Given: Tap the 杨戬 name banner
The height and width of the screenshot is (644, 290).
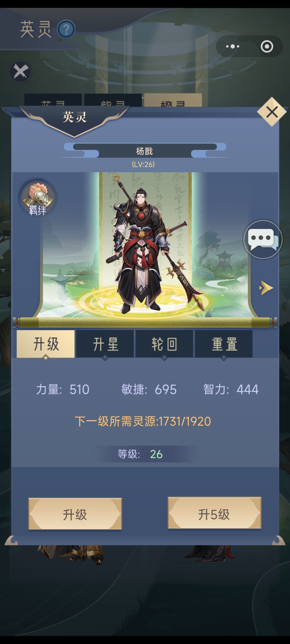Looking at the screenshot, I should [145, 151].
